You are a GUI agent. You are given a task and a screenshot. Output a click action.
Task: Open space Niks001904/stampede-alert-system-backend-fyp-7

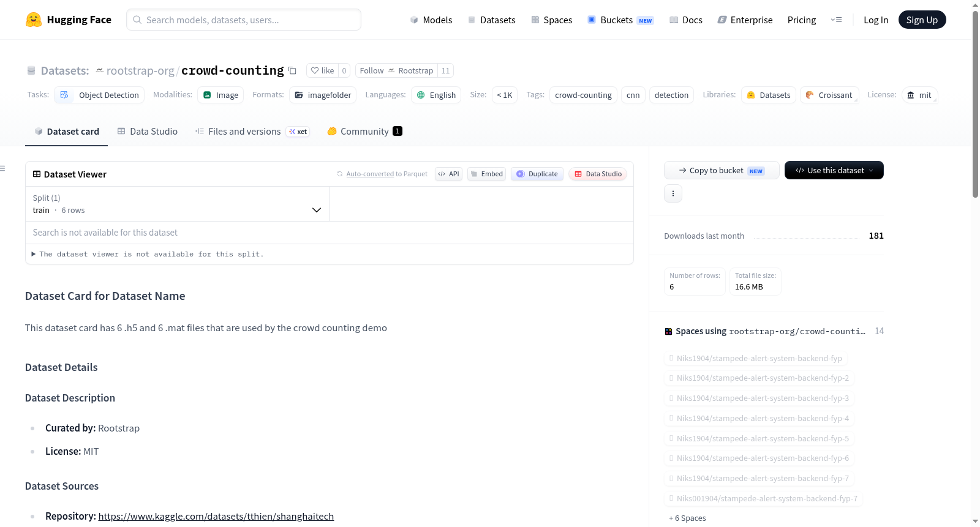click(x=764, y=498)
